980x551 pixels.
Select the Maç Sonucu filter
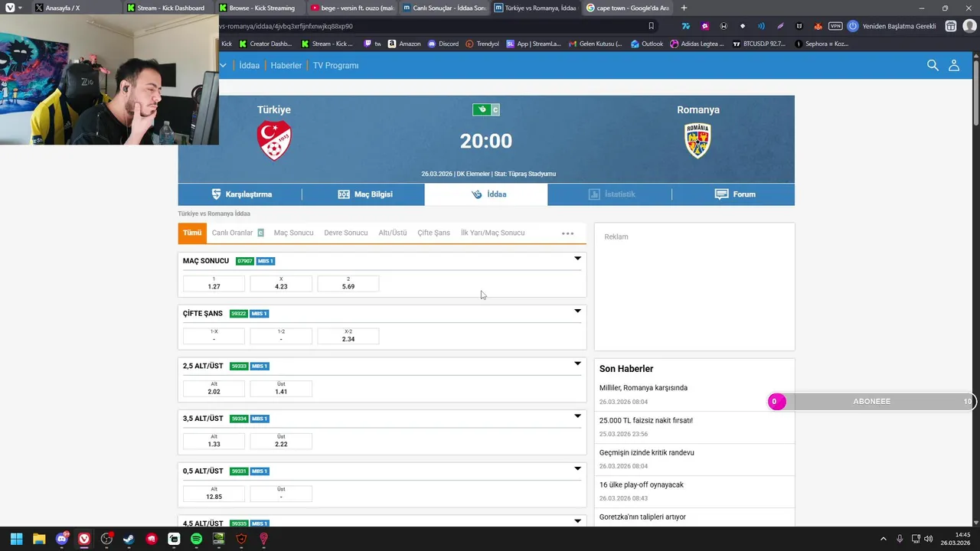[294, 233]
